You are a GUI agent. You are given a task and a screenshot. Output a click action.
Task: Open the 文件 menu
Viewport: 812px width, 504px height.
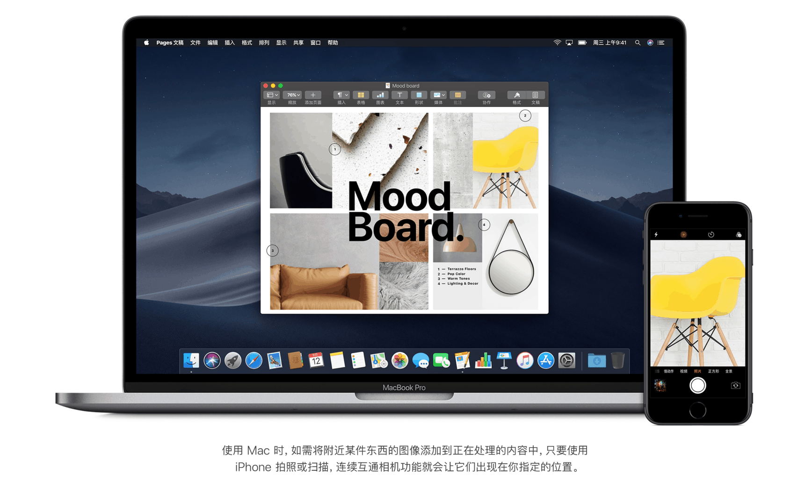pos(196,43)
